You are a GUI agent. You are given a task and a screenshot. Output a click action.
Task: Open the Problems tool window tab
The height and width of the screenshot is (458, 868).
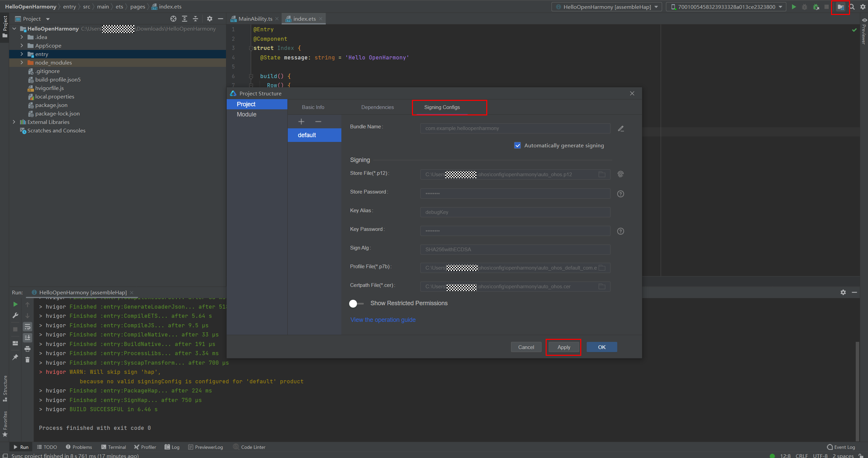(79, 447)
